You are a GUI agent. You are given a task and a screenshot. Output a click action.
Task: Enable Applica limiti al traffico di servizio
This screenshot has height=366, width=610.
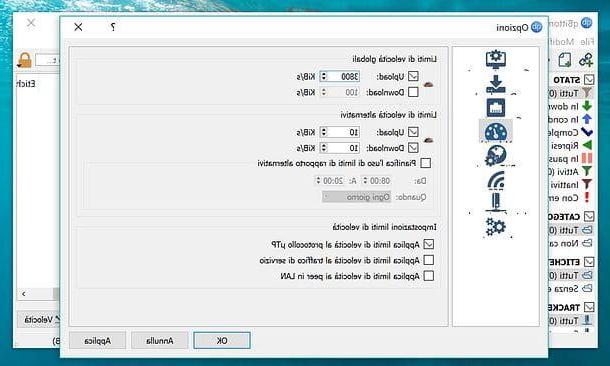click(x=428, y=260)
